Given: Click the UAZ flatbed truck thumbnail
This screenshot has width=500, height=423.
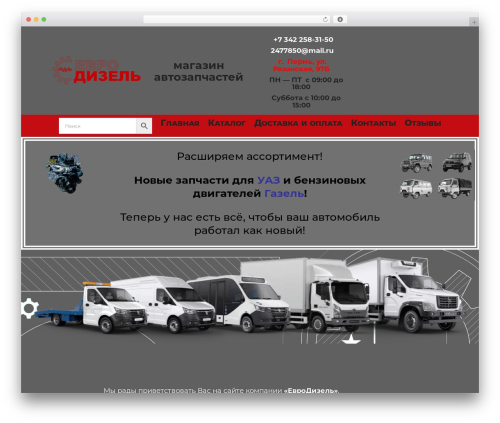Looking at the screenshot, I should pyautogui.click(x=455, y=188).
